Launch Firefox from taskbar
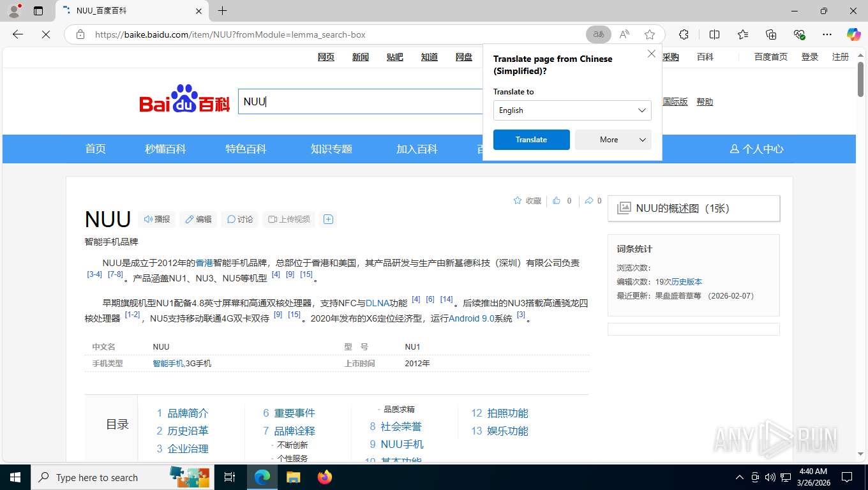The height and width of the screenshot is (490, 868). [x=325, y=477]
